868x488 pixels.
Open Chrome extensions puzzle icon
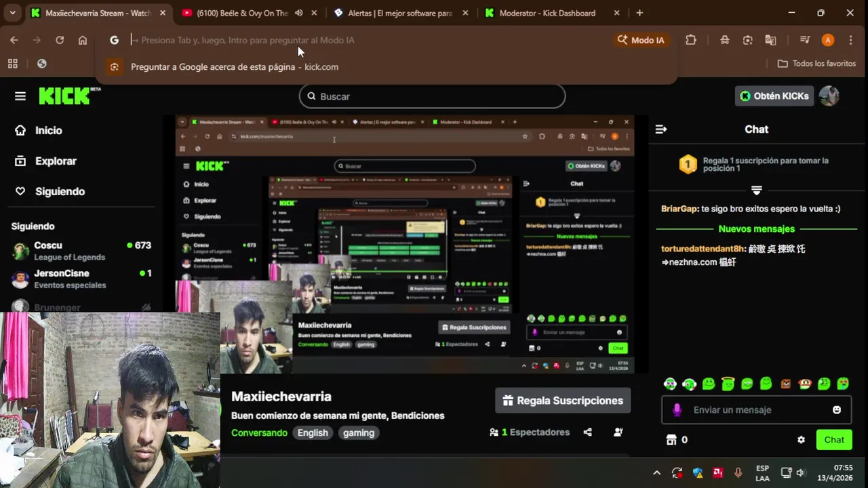(x=691, y=40)
